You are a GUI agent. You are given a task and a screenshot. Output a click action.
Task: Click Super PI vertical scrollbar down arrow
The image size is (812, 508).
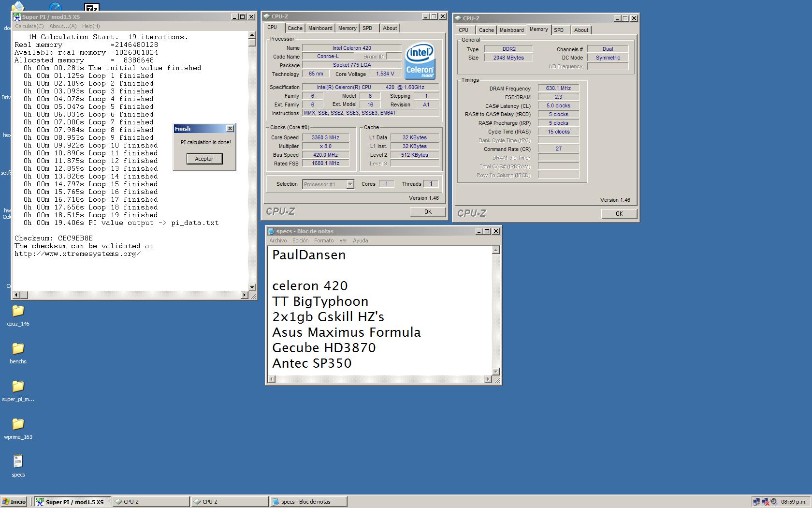click(x=252, y=287)
